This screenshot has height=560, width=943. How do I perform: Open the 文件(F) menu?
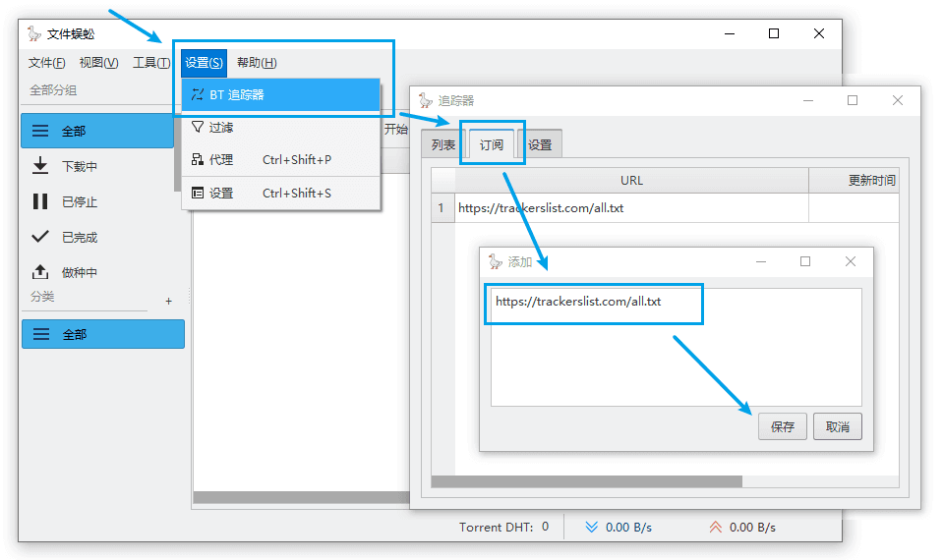46,63
